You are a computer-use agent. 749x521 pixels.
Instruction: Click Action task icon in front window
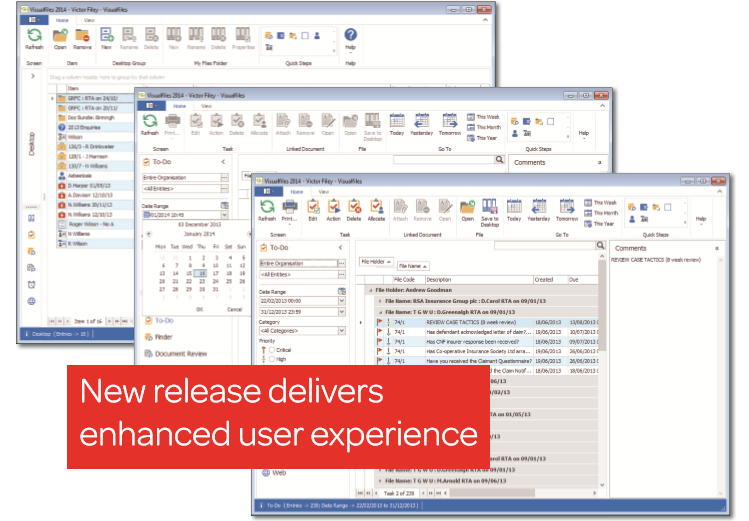point(333,211)
